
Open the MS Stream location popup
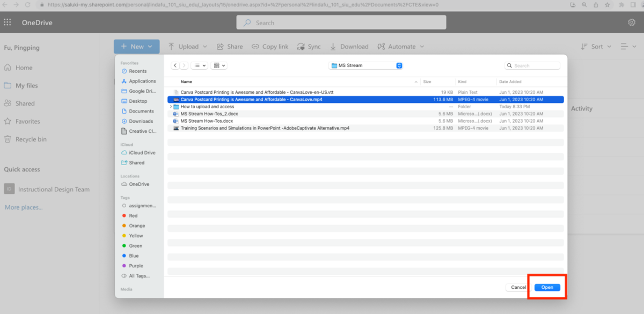point(366,65)
